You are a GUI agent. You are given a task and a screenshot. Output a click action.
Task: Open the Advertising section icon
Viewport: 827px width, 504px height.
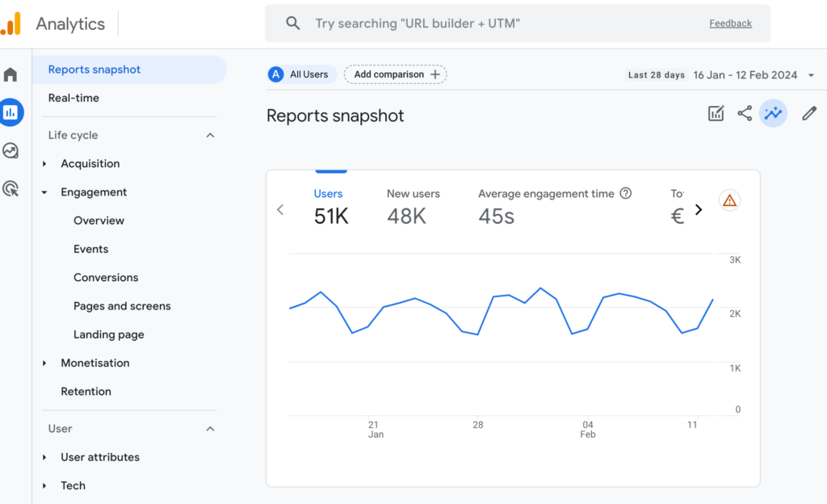coord(11,188)
